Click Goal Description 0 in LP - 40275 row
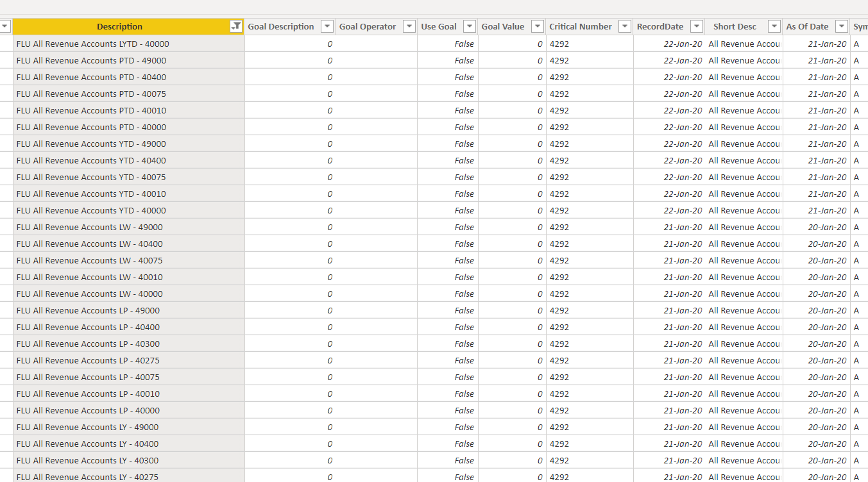868x482 pixels. [289, 360]
